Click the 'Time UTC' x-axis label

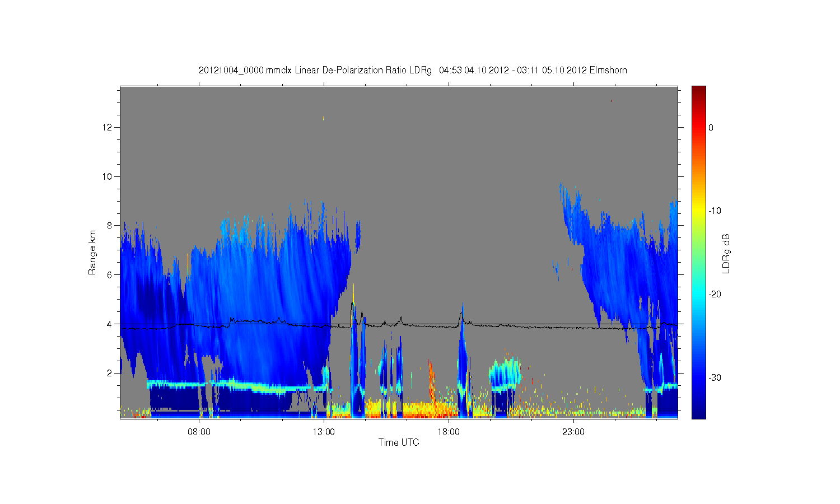coord(399,442)
